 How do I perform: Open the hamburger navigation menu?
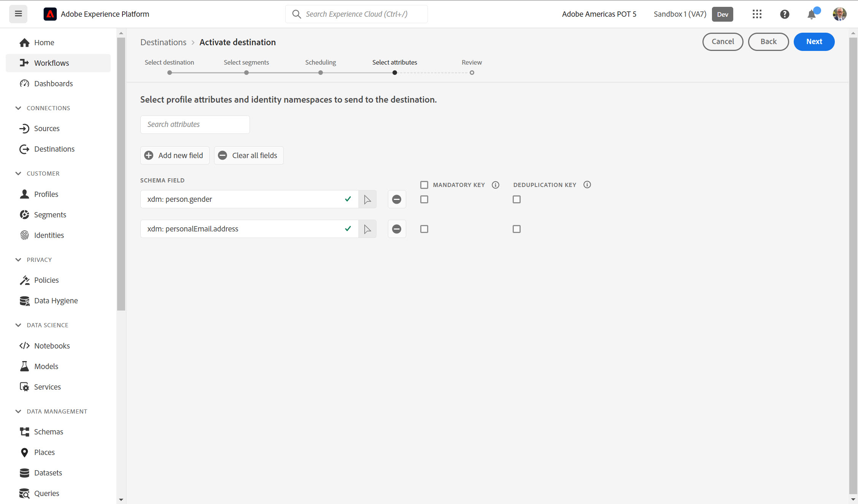coord(18,14)
